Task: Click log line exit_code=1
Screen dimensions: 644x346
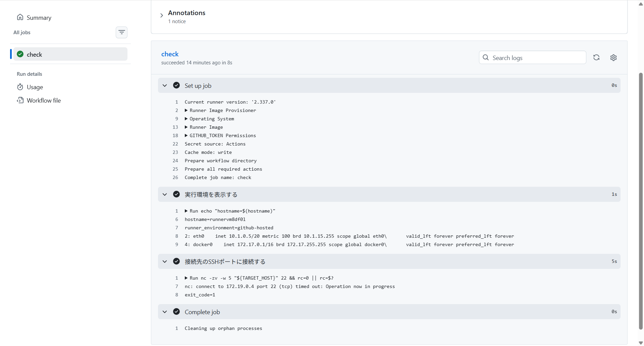Action: pyautogui.click(x=200, y=295)
